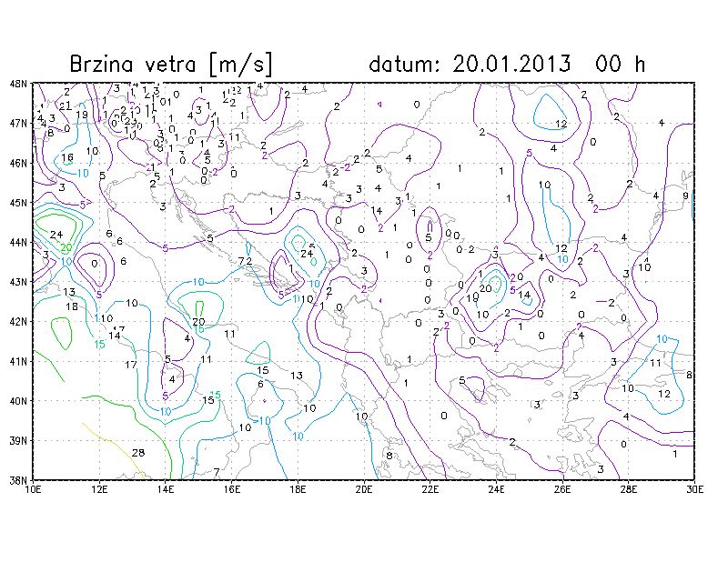The height and width of the screenshot is (562, 728).
Task: Click the 10E longitude axis label
Action: pos(33,489)
